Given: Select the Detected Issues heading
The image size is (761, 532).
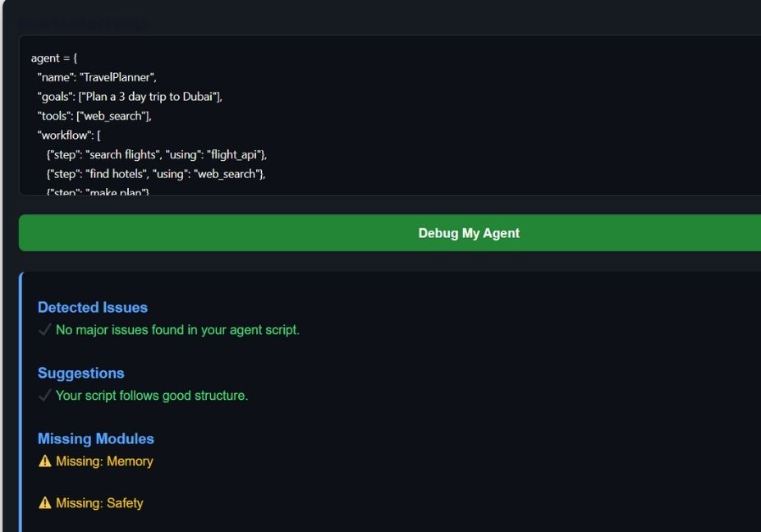Looking at the screenshot, I should coord(93,307).
